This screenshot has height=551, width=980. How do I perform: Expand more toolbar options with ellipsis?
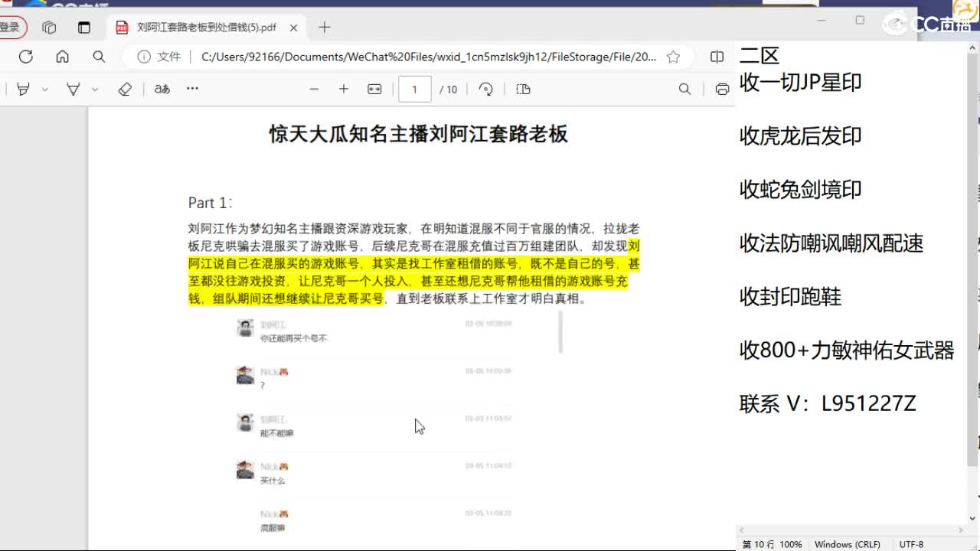[x=192, y=89]
